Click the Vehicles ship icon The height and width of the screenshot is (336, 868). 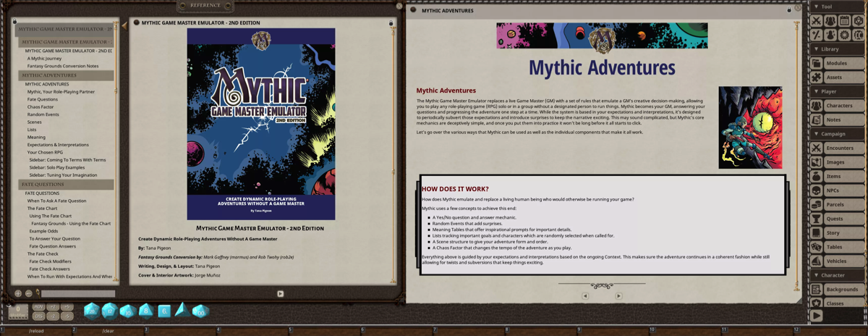[x=816, y=261]
